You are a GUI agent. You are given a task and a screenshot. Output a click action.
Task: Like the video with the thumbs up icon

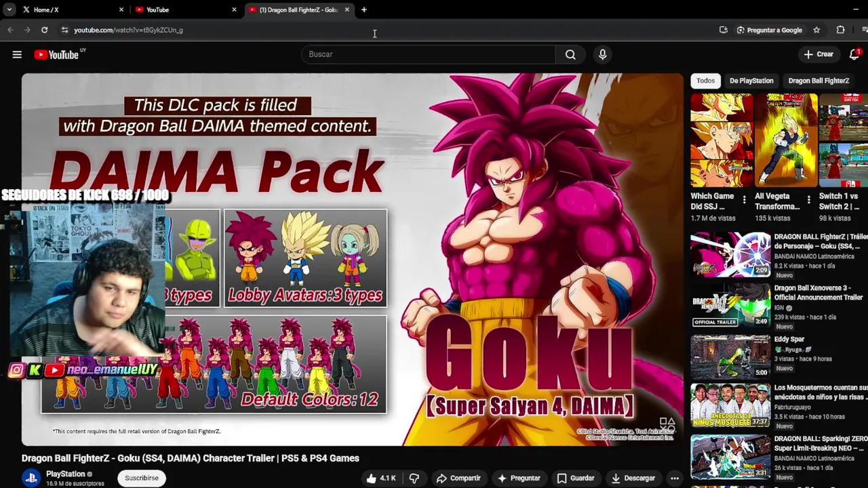381,479
